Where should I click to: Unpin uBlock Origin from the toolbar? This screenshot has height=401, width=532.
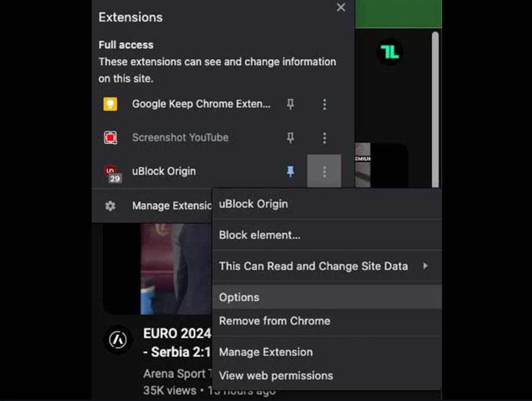pyautogui.click(x=290, y=171)
